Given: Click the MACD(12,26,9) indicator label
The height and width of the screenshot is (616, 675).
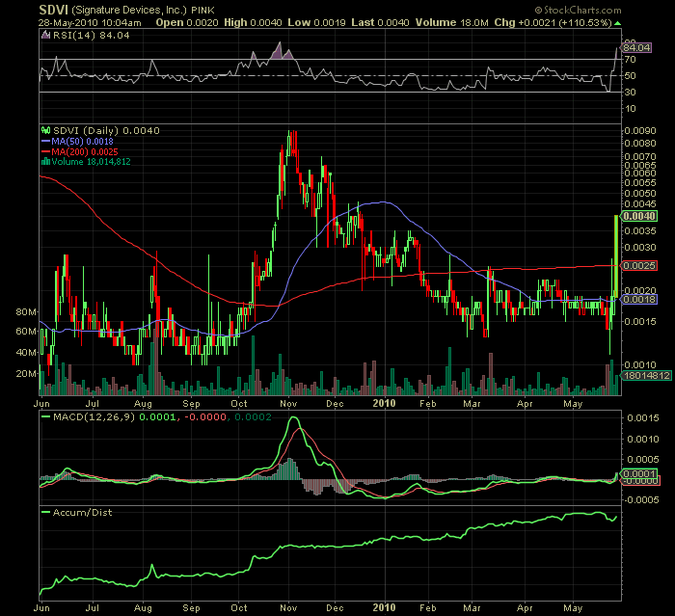Looking at the screenshot, I should (x=94, y=416).
